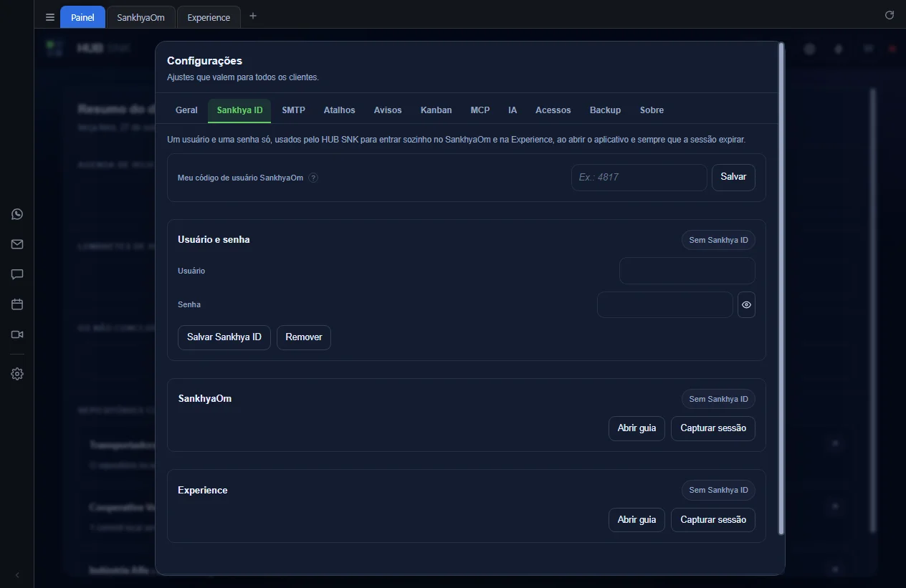
Task: Open the Kanban settings tab
Action: point(436,110)
